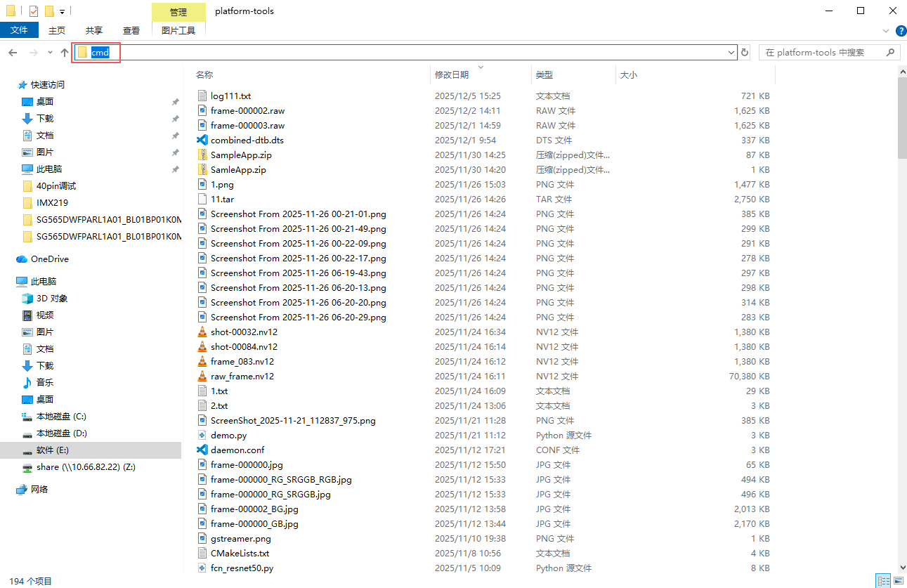Select the VS Code icon of combined-dtb.dts
907x588 pixels.
click(x=202, y=141)
